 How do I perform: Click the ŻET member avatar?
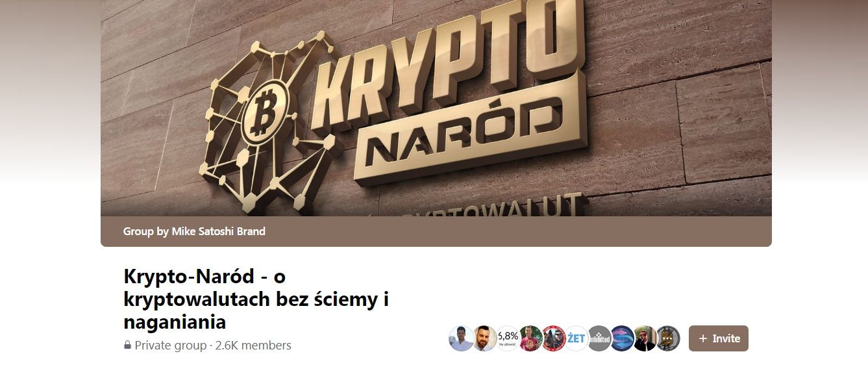click(577, 338)
